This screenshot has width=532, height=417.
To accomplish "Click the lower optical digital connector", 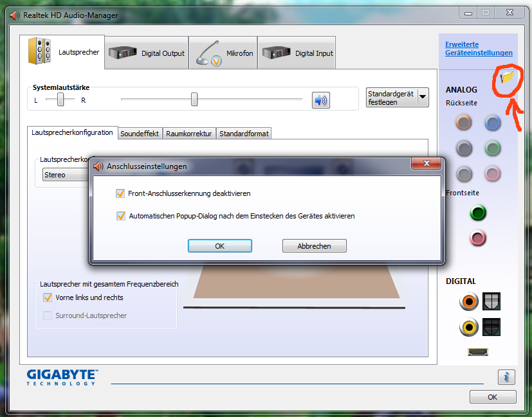I will tap(491, 327).
